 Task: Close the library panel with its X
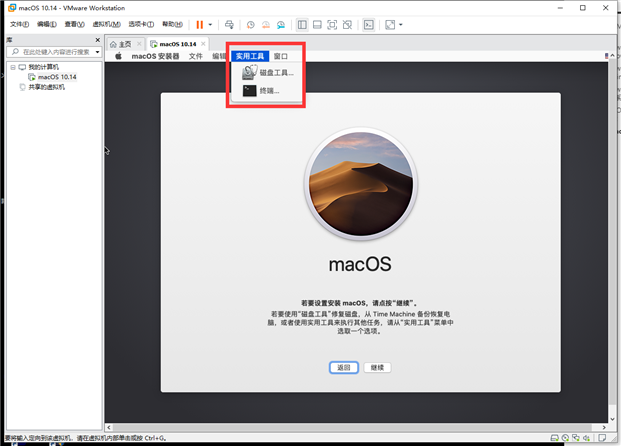tap(98, 40)
